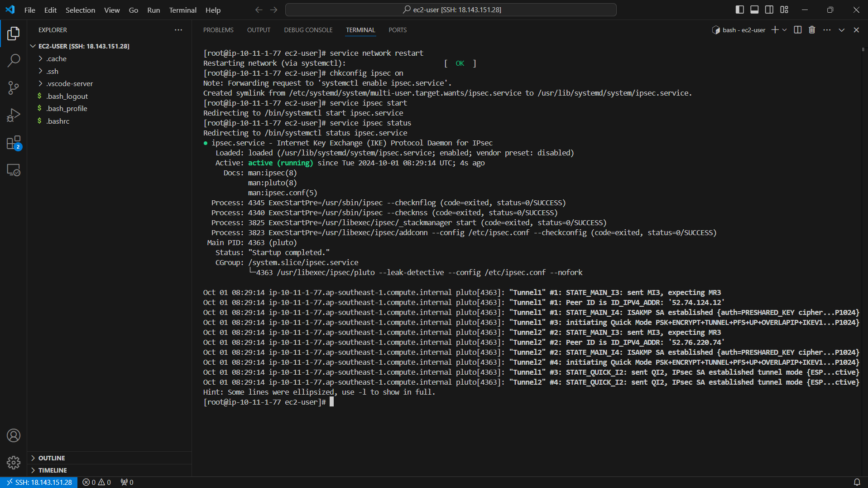Toggle primary side bar layout icon

click(740, 10)
